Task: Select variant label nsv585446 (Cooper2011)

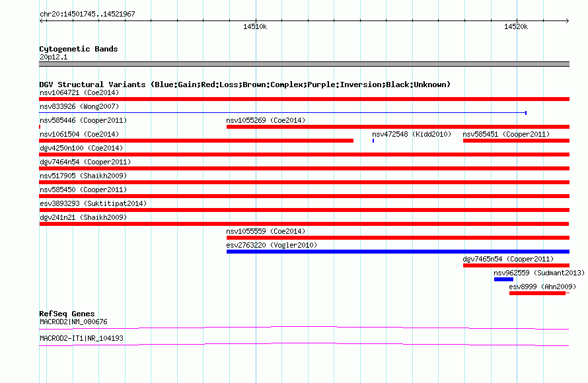Action: [x=83, y=120]
